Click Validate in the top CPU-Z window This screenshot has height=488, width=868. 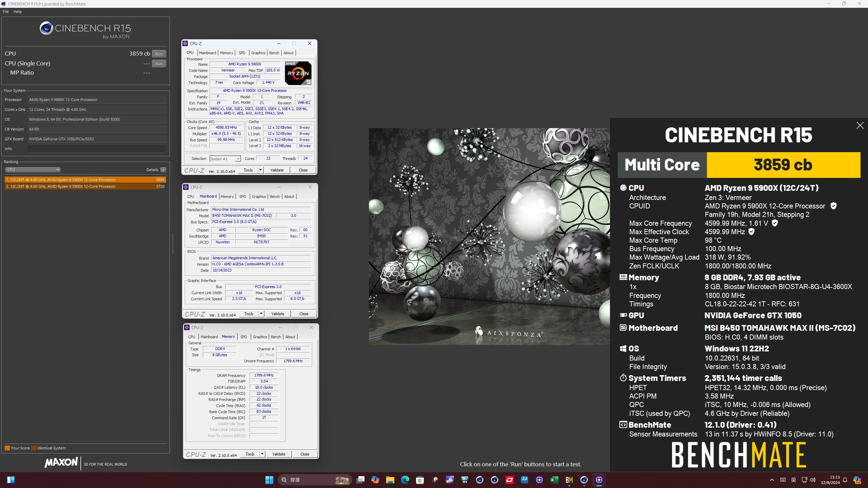tap(277, 170)
